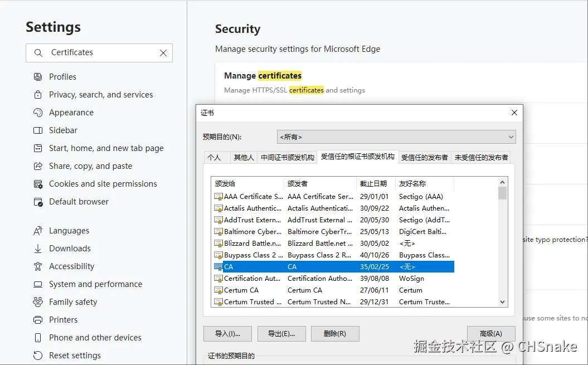Click the 删除(R) button

point(334,334)
